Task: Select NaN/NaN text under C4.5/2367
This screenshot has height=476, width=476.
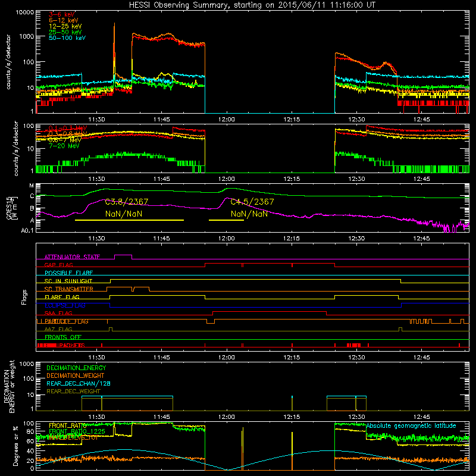Action: (249, 214)
